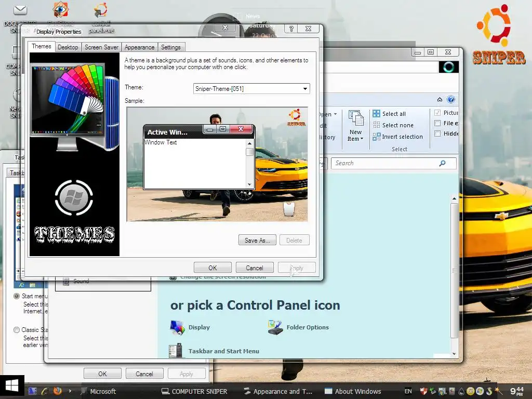This screenshot has height=399, width=532.
Task: Click the sample Active Window close button
Action: tap(241, 129)
